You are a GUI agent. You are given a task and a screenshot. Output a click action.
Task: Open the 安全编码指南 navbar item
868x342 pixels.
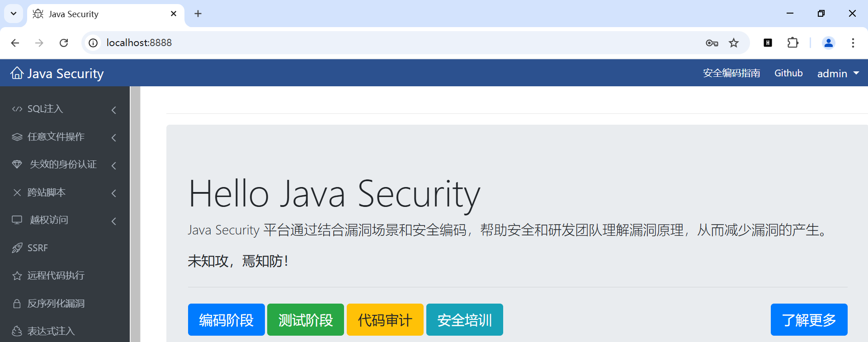click(x=731, y=73)
